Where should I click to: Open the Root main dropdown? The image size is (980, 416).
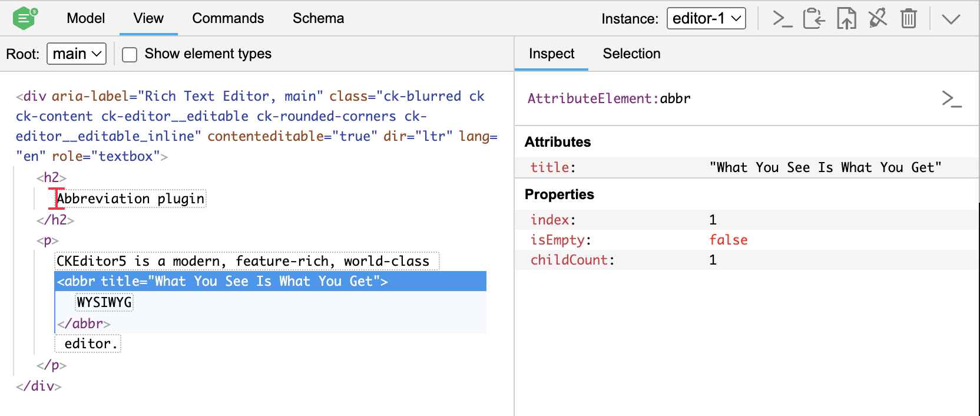click(77, 54)
